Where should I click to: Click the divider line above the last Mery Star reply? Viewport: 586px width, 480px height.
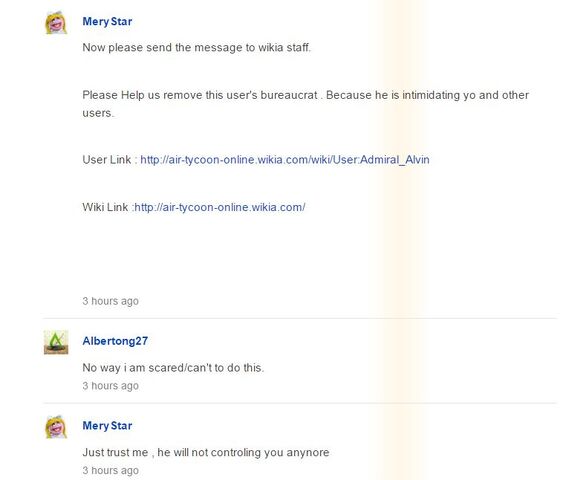(x=300, y=403)
